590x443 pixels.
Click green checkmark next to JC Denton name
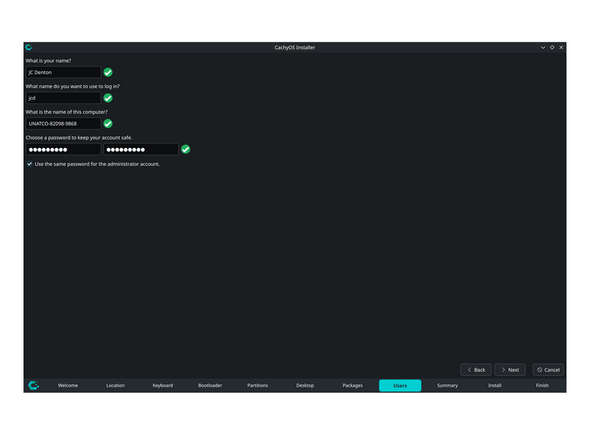[x=108, y=72]
